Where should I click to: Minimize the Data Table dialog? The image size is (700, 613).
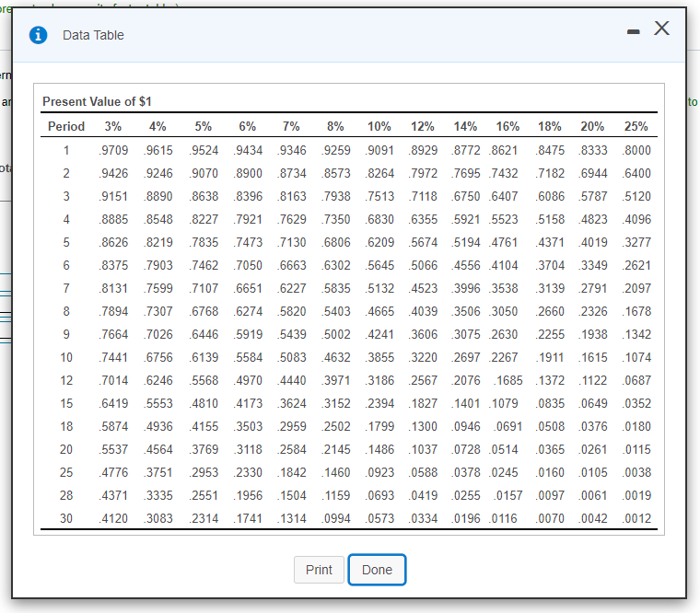coord(633,30)
